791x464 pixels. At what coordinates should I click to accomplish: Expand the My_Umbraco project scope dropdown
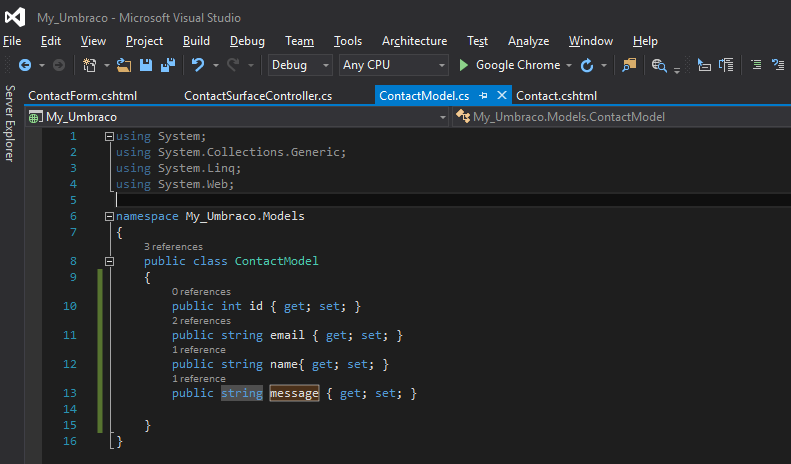click(x=442, y=117)
